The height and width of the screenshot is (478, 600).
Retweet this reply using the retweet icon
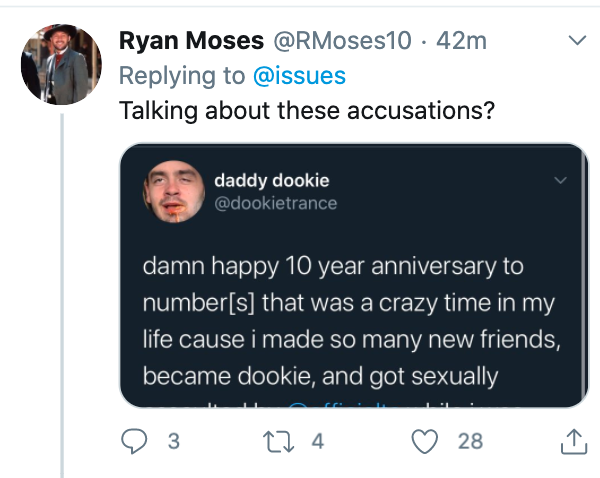278,441
